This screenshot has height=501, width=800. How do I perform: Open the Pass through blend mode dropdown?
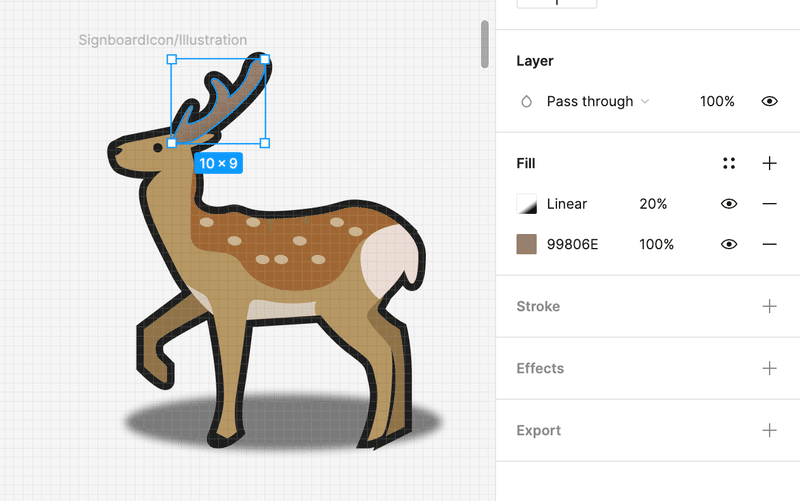coord(598,102)
